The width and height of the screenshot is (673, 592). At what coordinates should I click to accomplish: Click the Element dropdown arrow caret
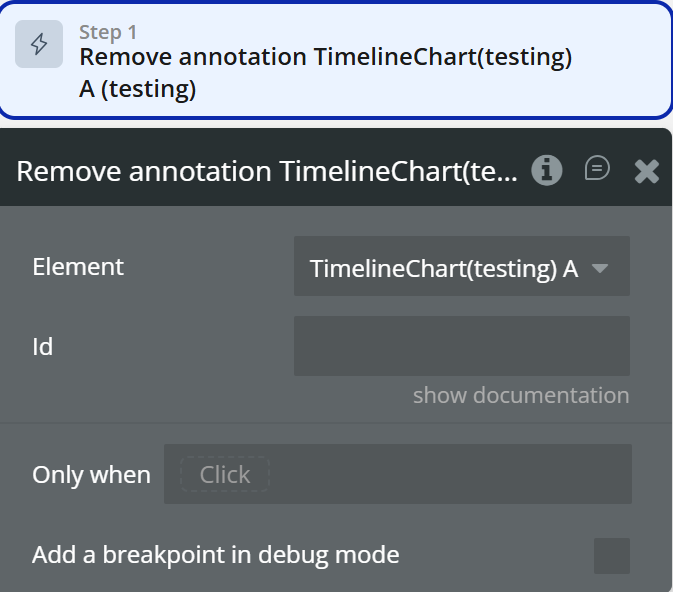click(x=600, y=268)
